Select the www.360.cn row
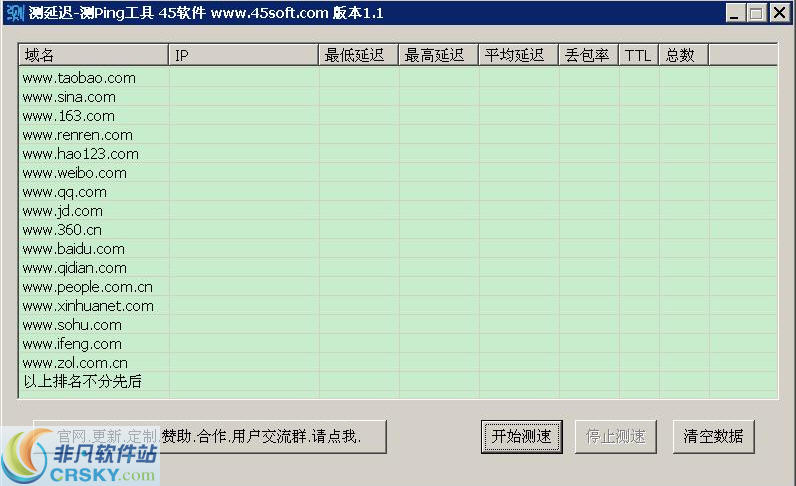Image resolution: width=796 pixels, height=486 pixels. [398, 230]
